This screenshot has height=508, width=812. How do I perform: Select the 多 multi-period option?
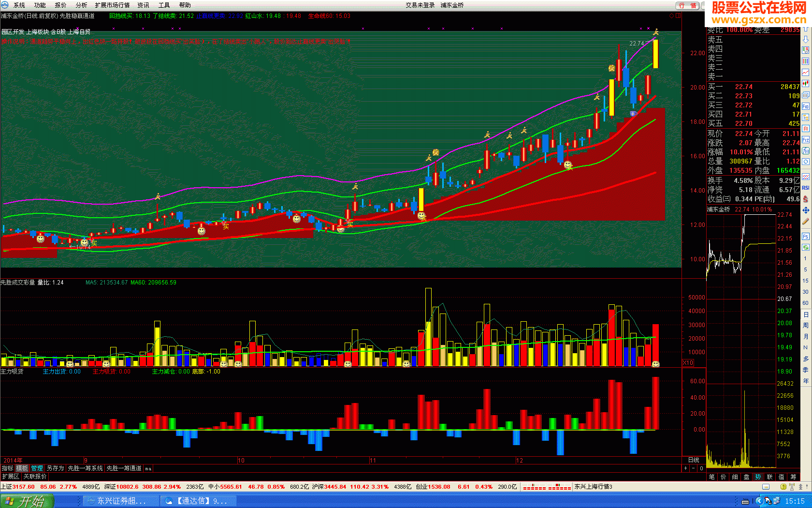pyautogui.click(x=806, y=359)
